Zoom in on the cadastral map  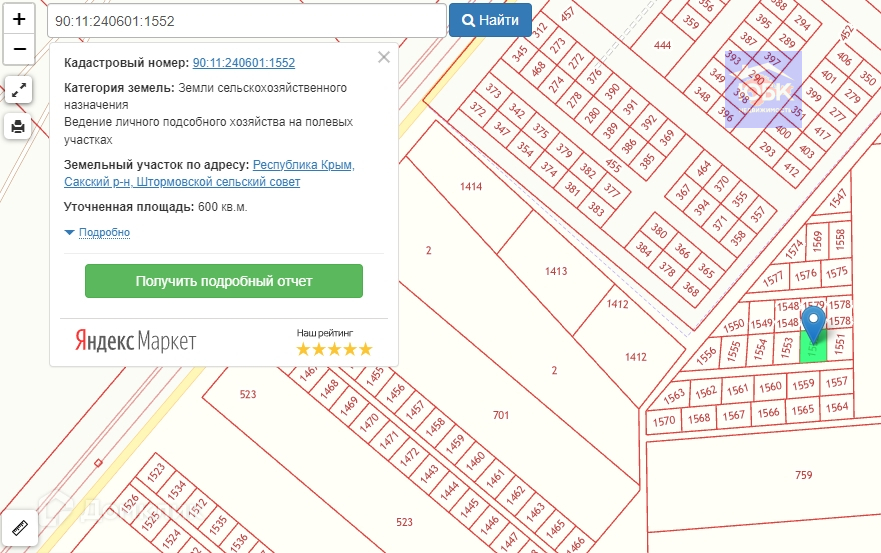pyautogui.click(x=19, y=19)
